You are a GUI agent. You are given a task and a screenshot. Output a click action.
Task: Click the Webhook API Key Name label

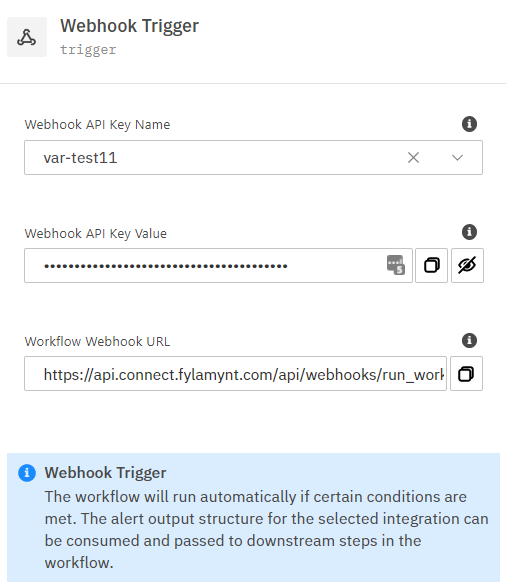[97, 124]
